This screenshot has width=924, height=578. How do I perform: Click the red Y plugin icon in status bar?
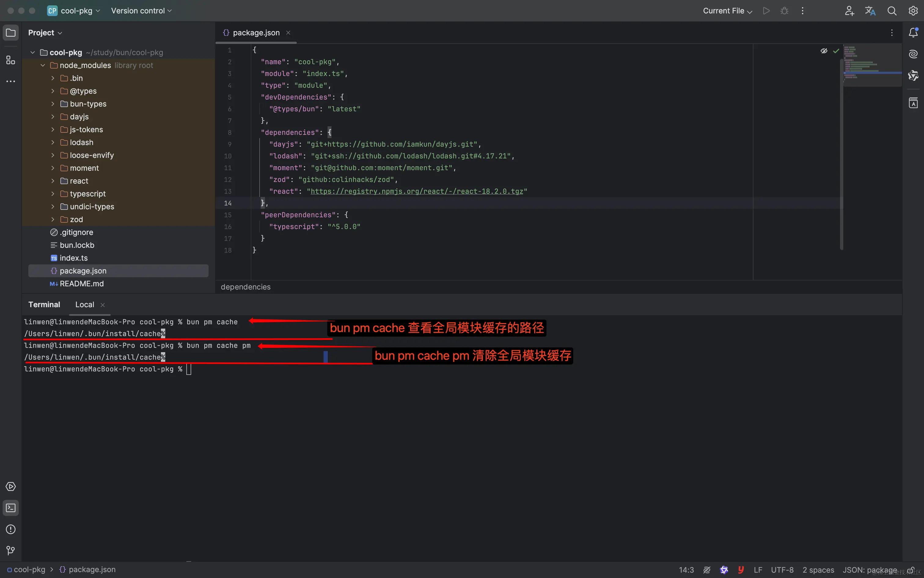741,569
